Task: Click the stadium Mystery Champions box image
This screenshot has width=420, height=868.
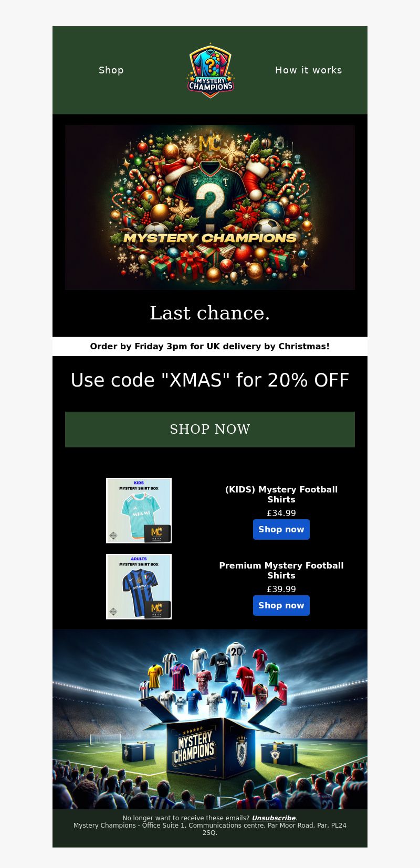Action: click(210, 720)
